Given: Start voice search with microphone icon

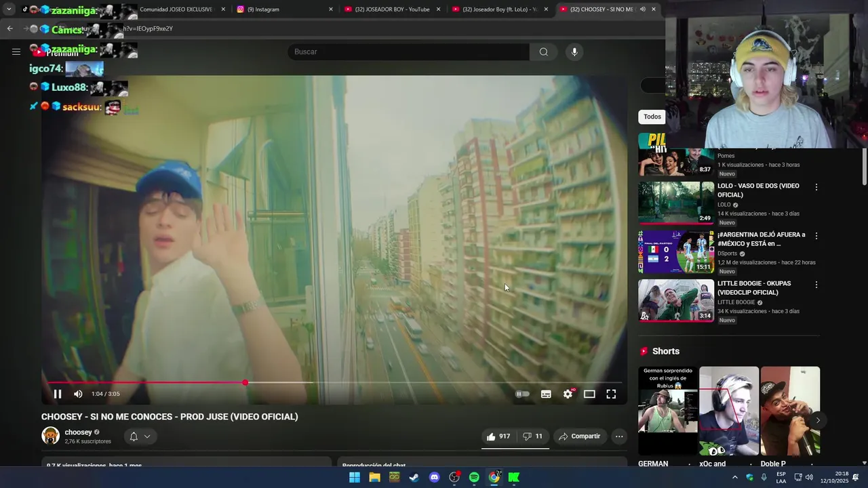Looking at the screenshot, I should coord(574,52).
